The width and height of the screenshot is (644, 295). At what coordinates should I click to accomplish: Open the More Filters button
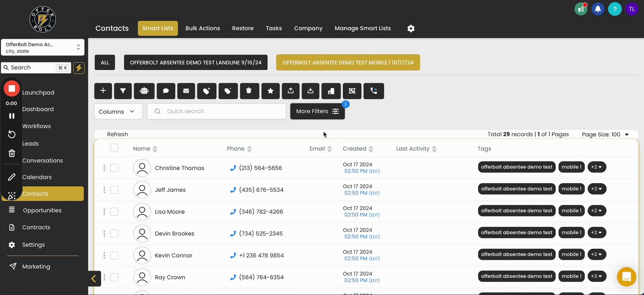coord(317,111)
